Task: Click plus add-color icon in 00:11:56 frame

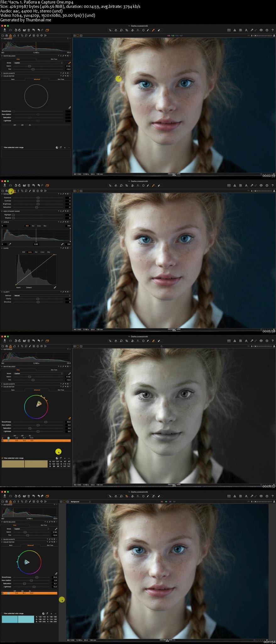Action: tap(51, 613)
